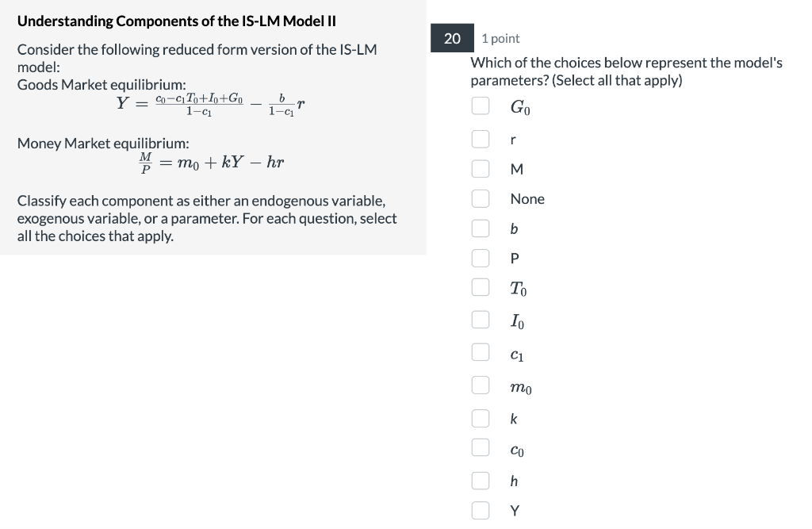The height and width of the screenshot is (529, 812).
Task: Click the 1 point label
Action: (500, 37)
